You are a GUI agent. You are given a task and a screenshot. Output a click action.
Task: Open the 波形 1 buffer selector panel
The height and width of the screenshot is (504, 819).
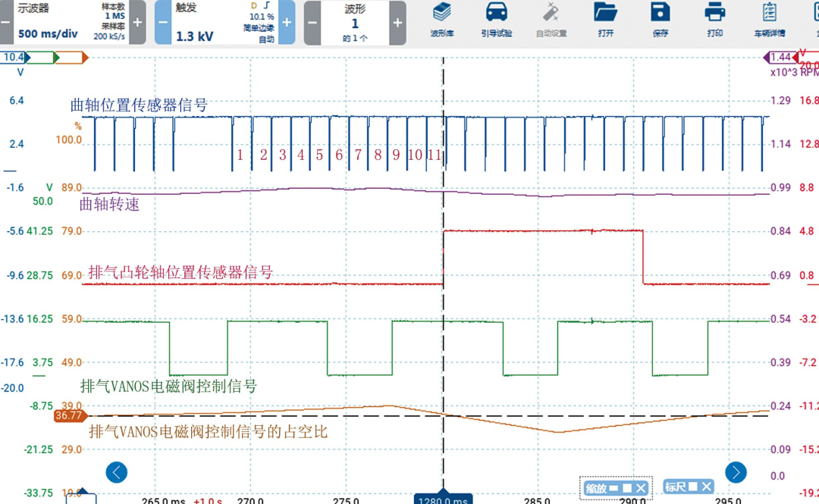click(x=355, y=23)
